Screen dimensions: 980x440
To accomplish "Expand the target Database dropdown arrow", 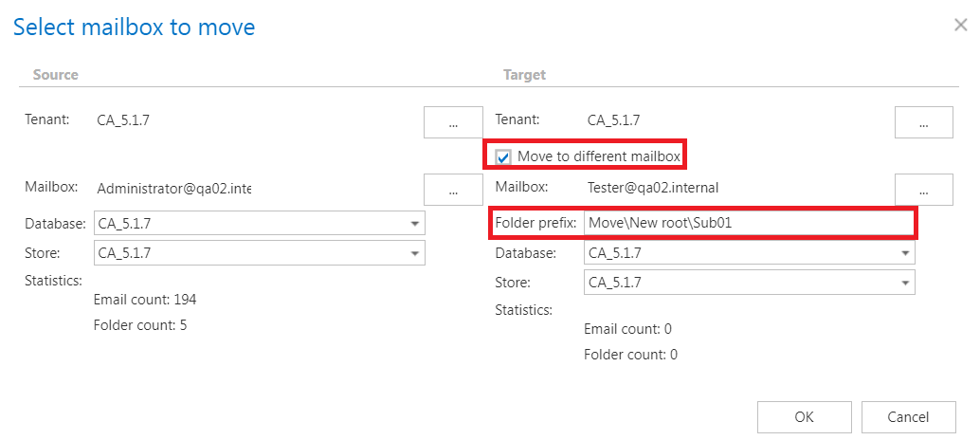I will (x=904, y=253).
